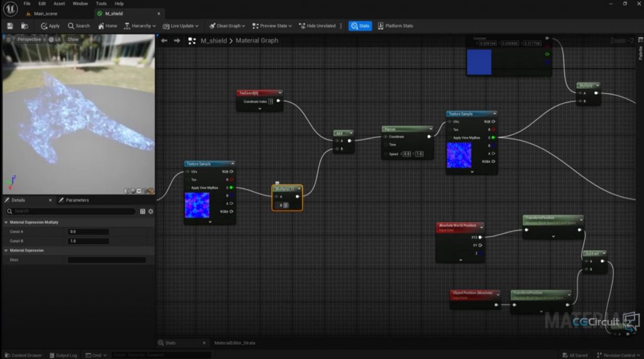
Task: Open the Perspective view mode menu
Action: pyautogui.click(x=29, y=40)
